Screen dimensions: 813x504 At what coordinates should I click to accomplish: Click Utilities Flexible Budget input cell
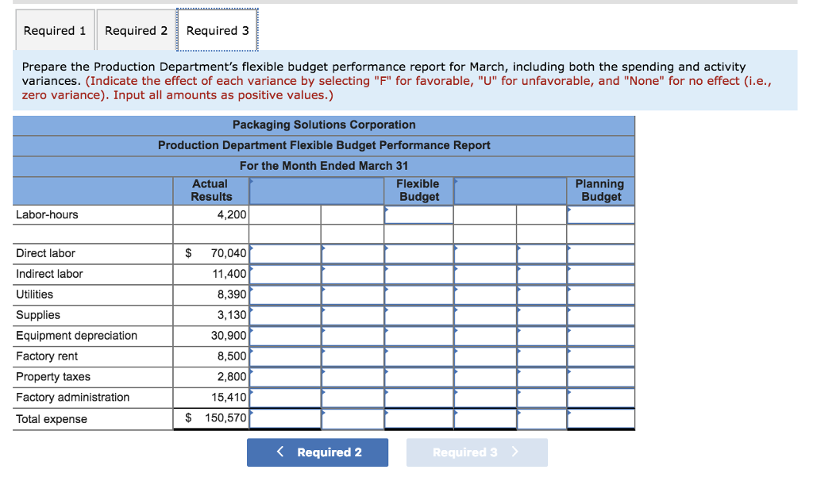(x=419, y=295)
